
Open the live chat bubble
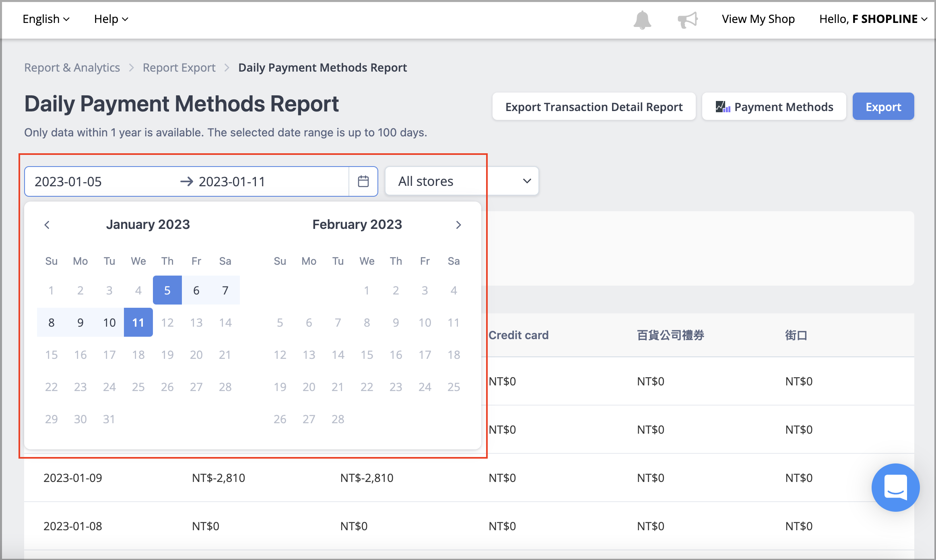(x=895, y=487)
